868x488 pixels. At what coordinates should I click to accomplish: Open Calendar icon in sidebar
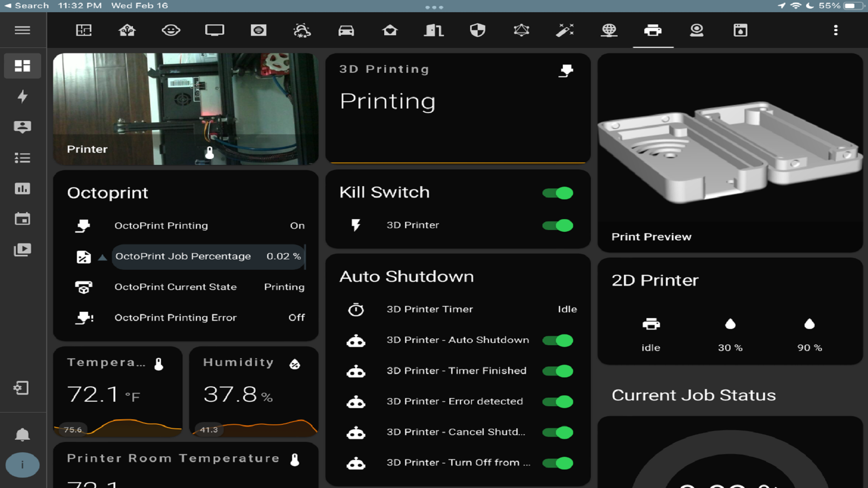[22, 219]
